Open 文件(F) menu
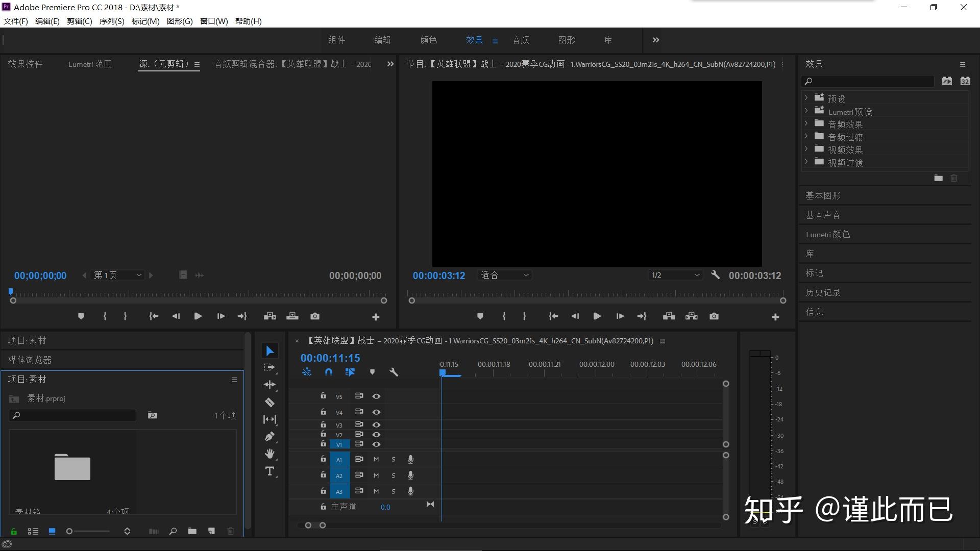Viewport: 980px width, 551px height. coord(15,21)
